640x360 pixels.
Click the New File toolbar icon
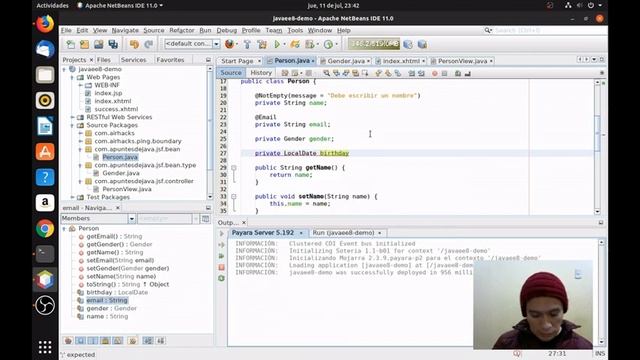click(71, 44)
